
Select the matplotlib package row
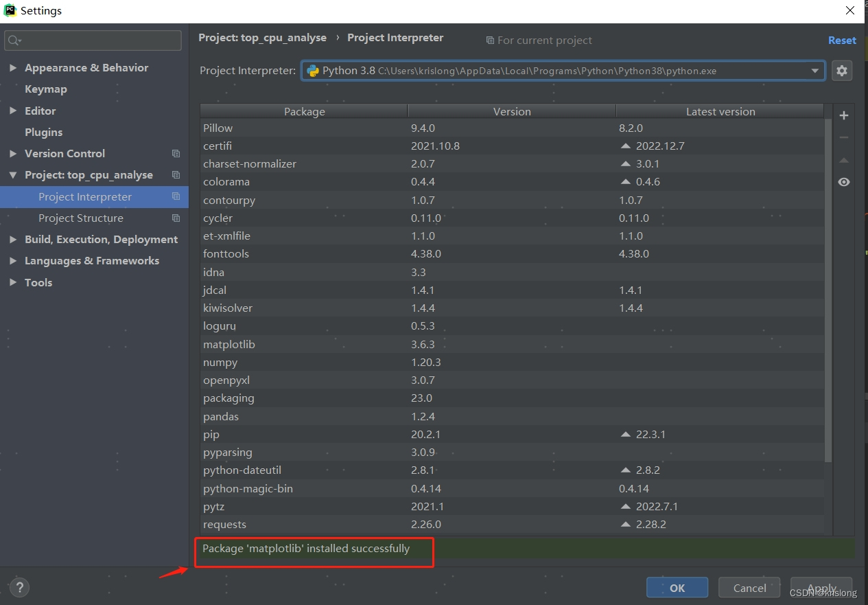pyautogui.click(x=512, y=345)
